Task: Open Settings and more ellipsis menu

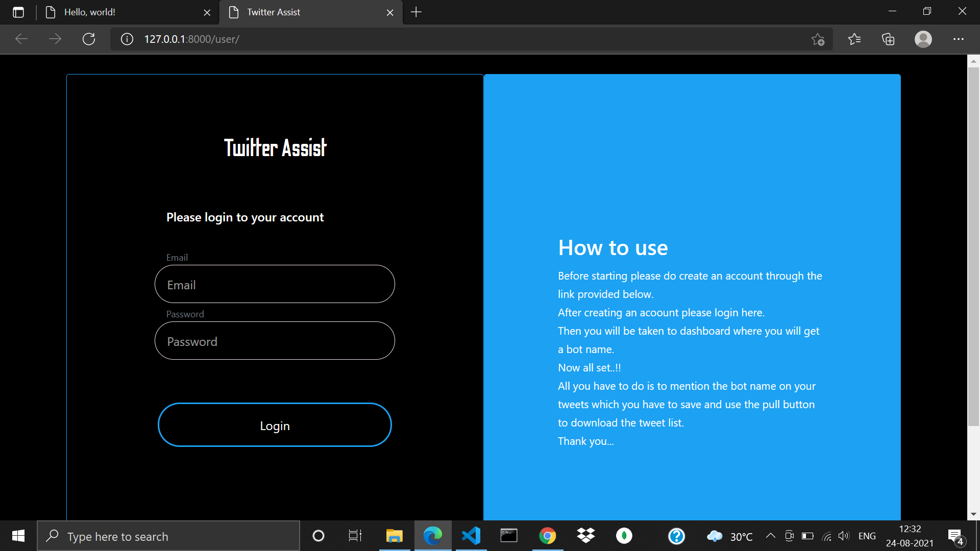Action: click(958, 39)
